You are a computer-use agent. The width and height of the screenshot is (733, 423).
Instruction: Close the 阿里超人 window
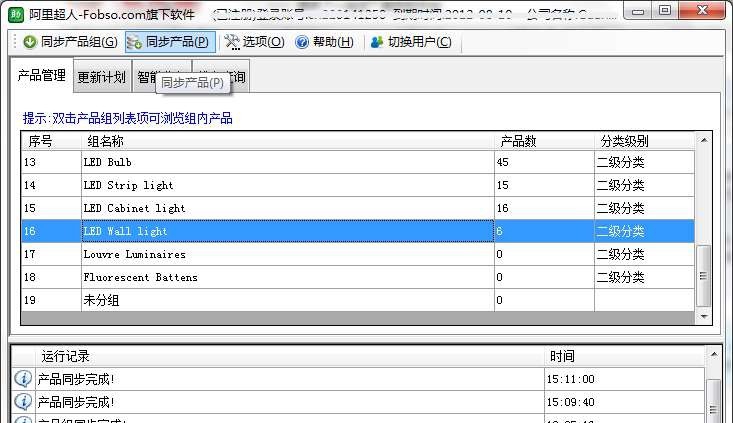[702, 10]
